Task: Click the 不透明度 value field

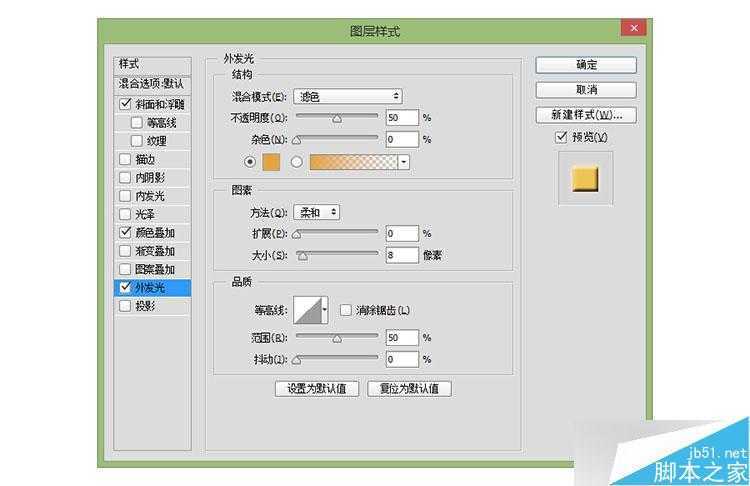Action: pyautogui.click(x=402, y=117)
